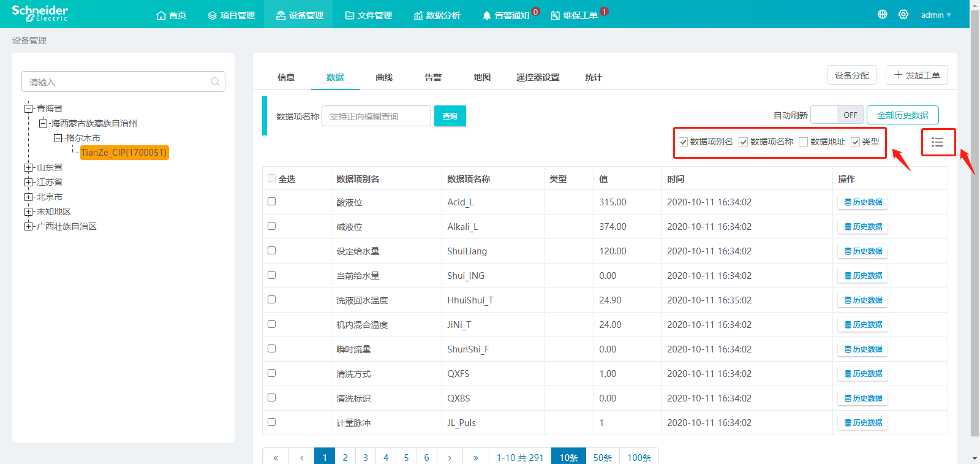This screenshot has height=464, width=980.
Task: Toggle the 数据项别名 column checkbox
Action: [683, 142]
